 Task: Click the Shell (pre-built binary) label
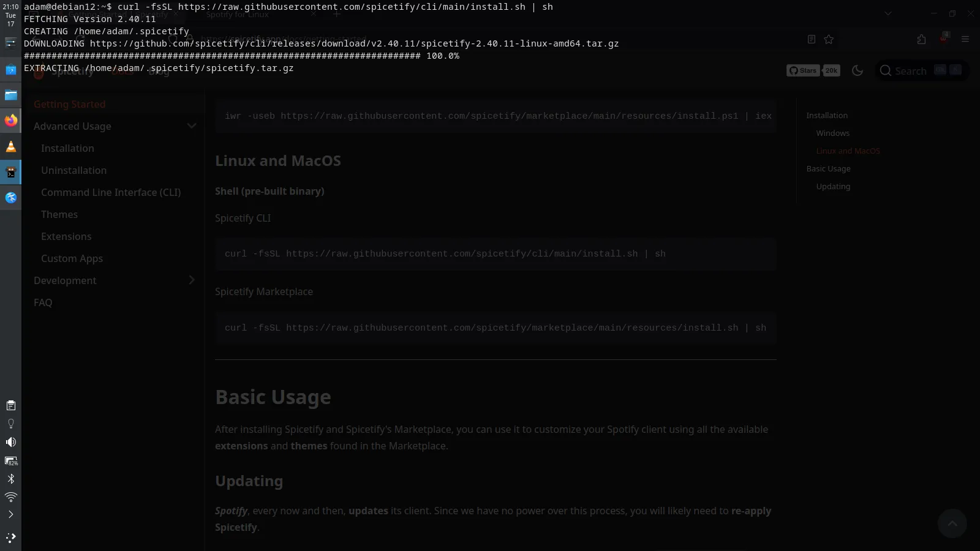coord(269,191)
